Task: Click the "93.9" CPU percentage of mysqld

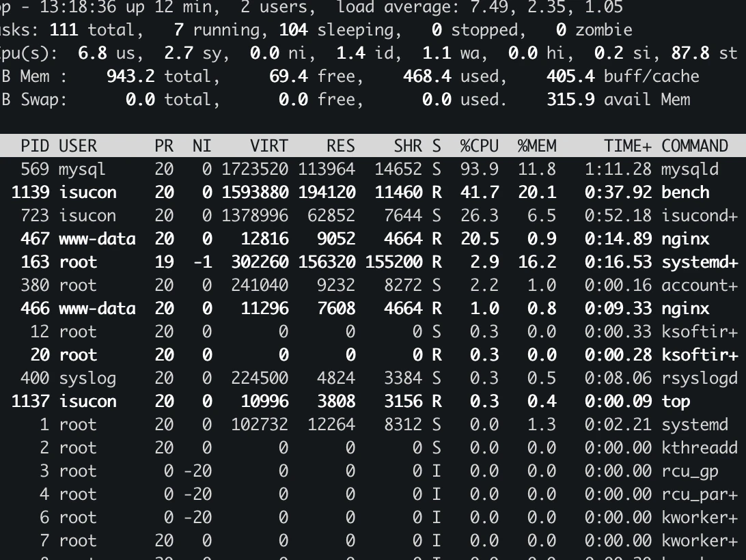Action: click(480, 169)
